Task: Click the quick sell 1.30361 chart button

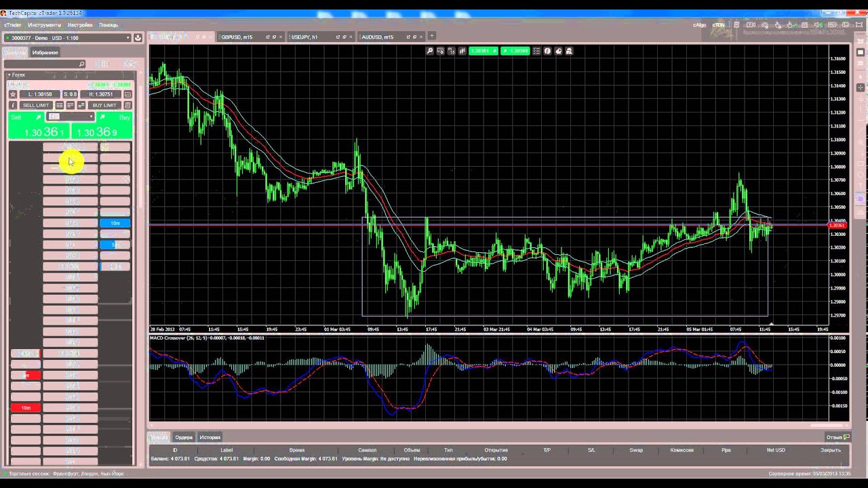Action: [484, 51]
